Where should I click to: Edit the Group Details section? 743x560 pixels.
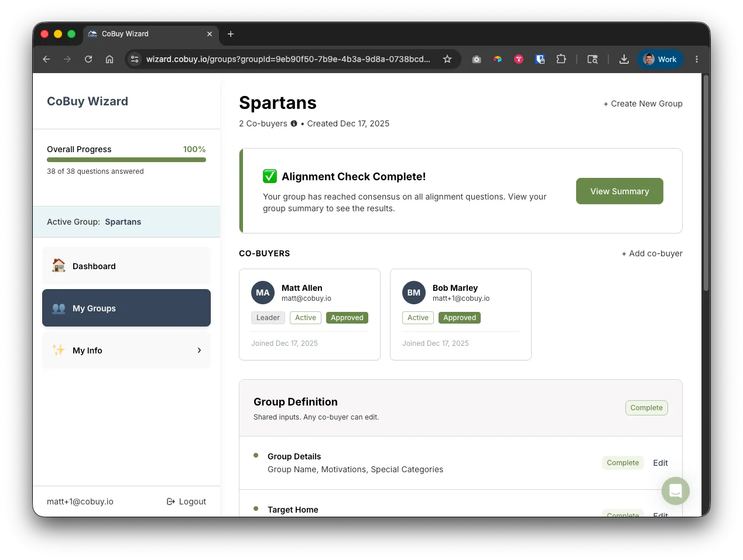[660, 463]
